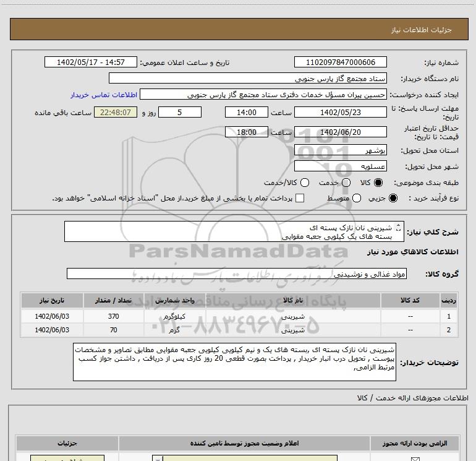
Task: Click شیرینی in row 1
Action: coord(293,316)
